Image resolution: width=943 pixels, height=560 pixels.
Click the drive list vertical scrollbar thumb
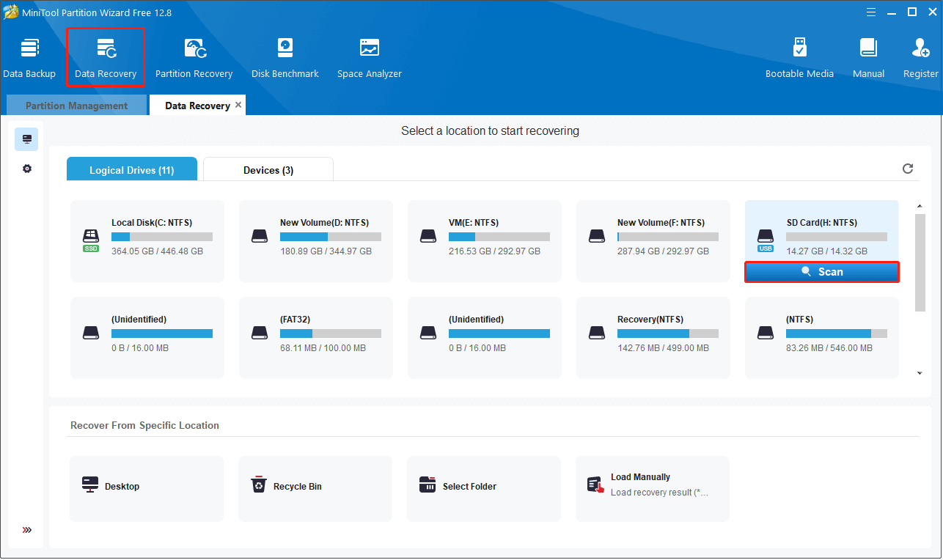920,262
